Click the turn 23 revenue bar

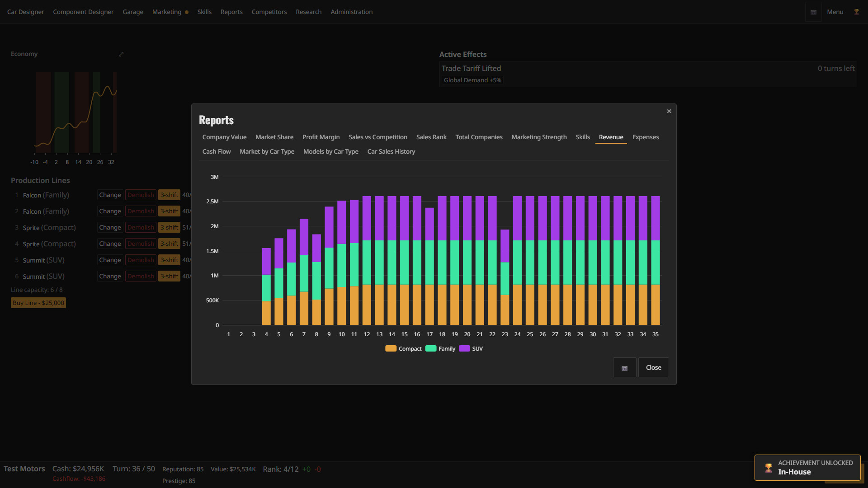(505, 277)
